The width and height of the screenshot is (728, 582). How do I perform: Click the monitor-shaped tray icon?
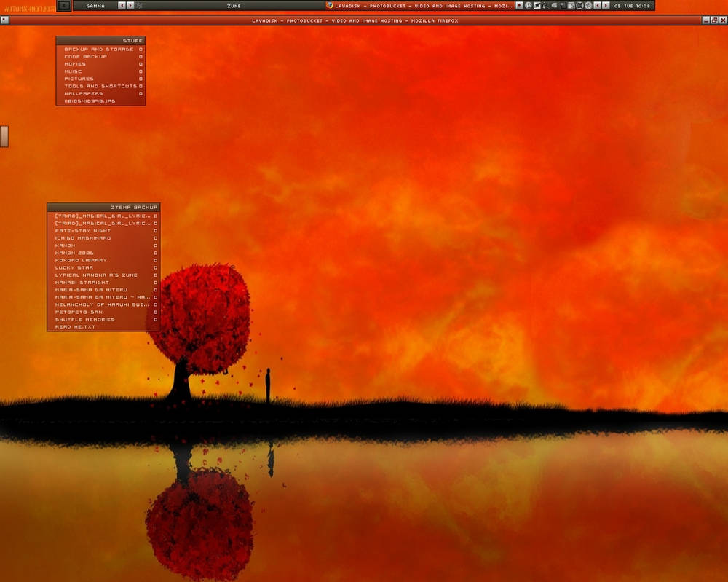pos(537,6)
